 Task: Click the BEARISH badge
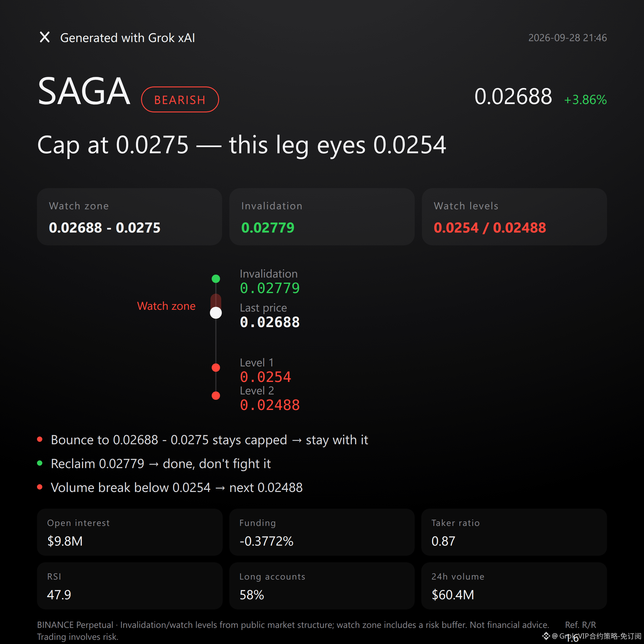pos(180,99)
